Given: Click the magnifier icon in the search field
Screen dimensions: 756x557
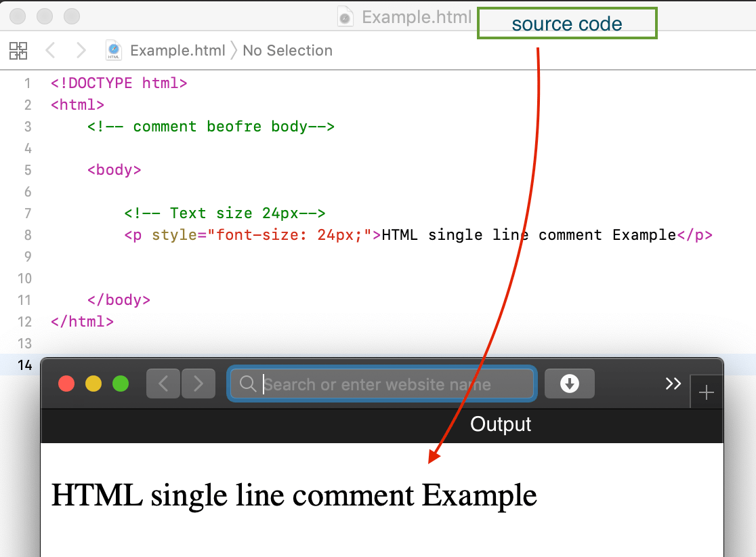Looking at the screenshot, I should tap(247, 384).
